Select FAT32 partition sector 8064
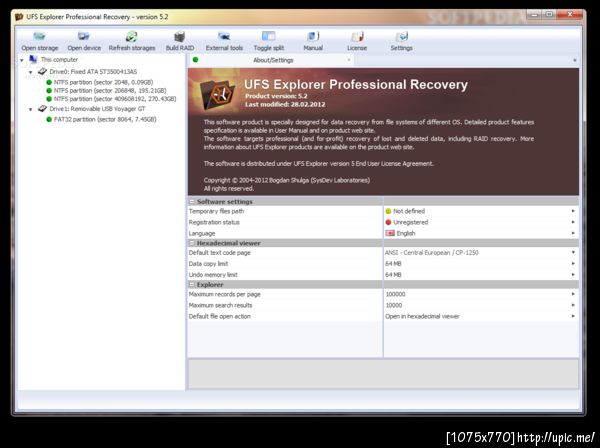The height and width of the screenshot is (448, 600). [x=105, y=119]
